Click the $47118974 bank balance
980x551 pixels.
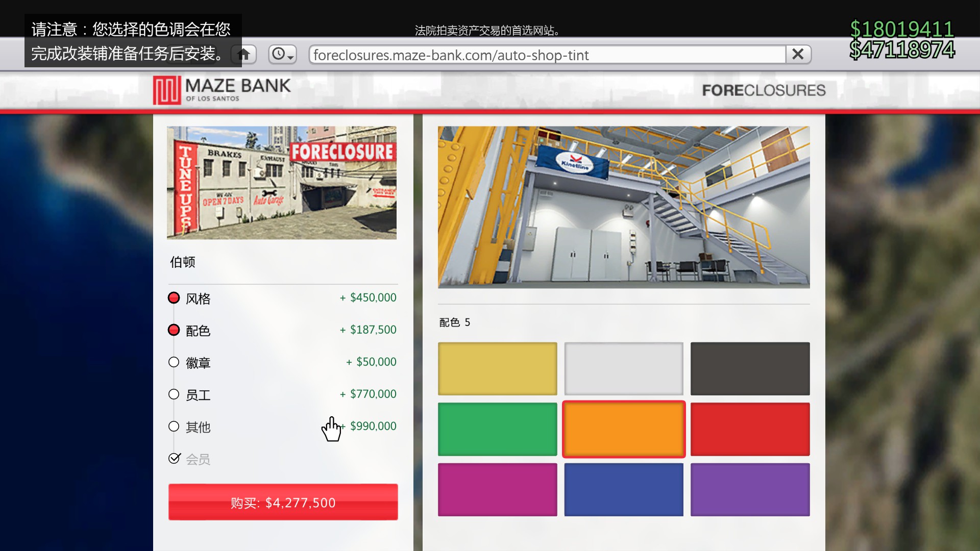click(x=902, y=49)
